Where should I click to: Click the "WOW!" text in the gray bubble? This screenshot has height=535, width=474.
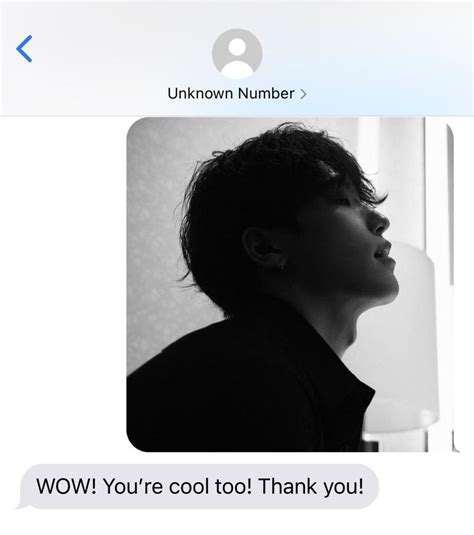(x=67, y=486)
